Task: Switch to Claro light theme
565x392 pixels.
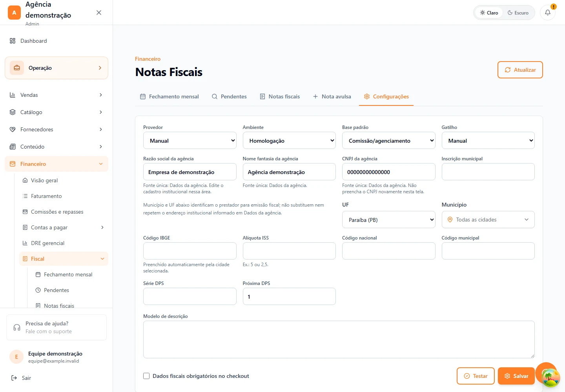Action: pos(489,13)
